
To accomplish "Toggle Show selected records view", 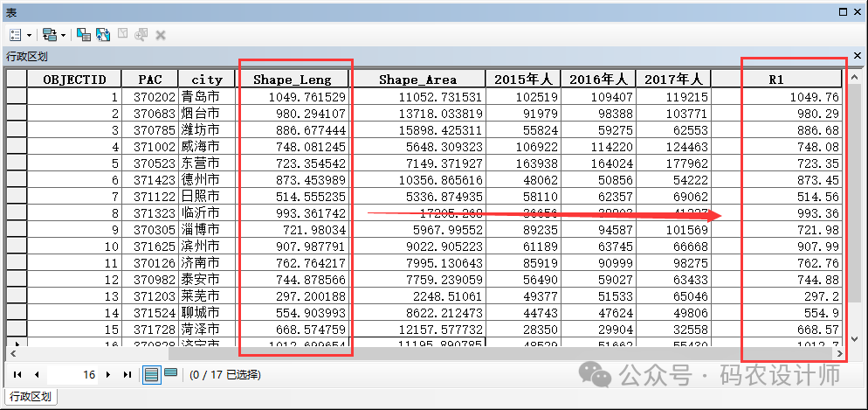I will coord(170,373).
